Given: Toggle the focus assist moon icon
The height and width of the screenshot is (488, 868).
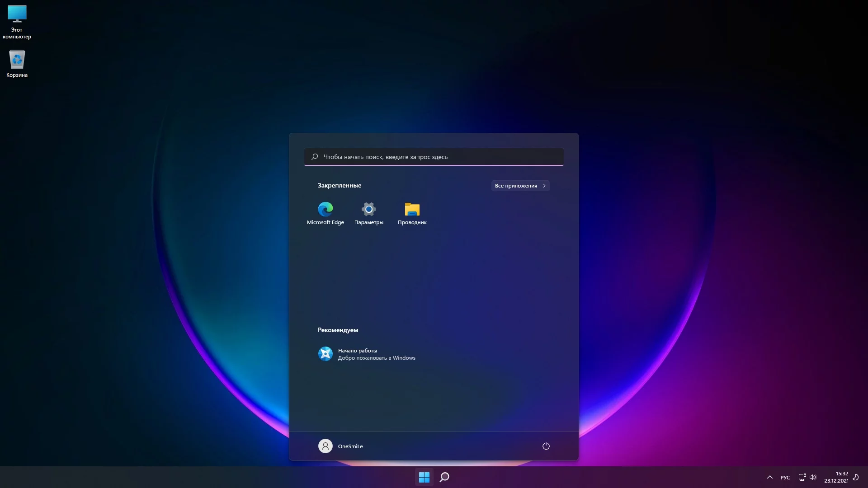Looking at the screenshot, I should [x=856, y=477].
